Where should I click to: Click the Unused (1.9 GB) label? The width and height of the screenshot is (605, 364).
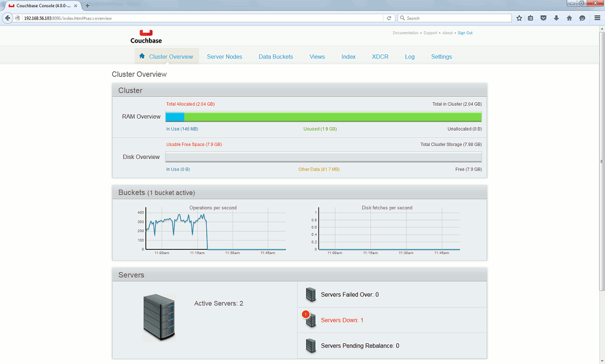click(320, 129)
